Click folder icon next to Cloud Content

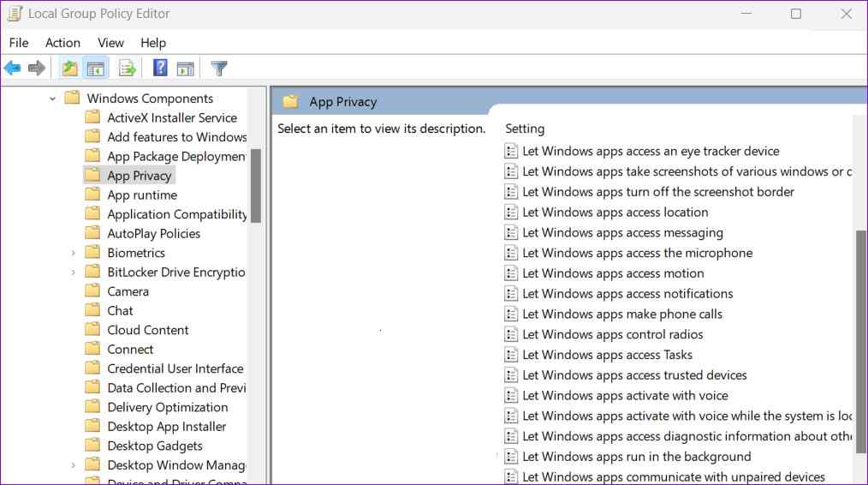(92, 329)
